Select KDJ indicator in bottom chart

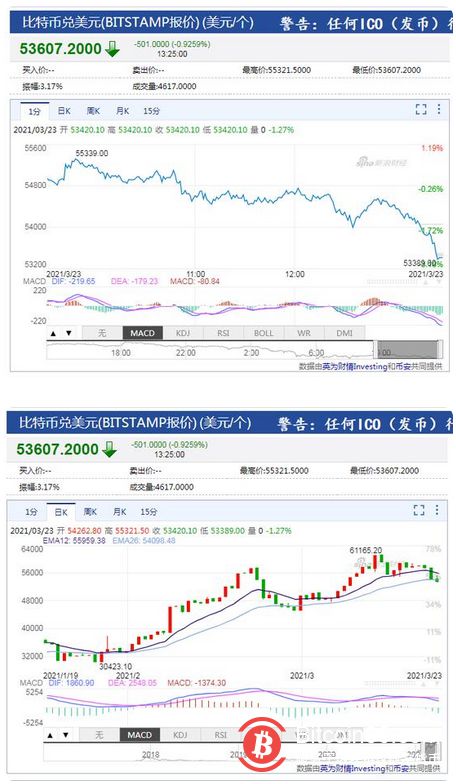(x=180, y=735)
